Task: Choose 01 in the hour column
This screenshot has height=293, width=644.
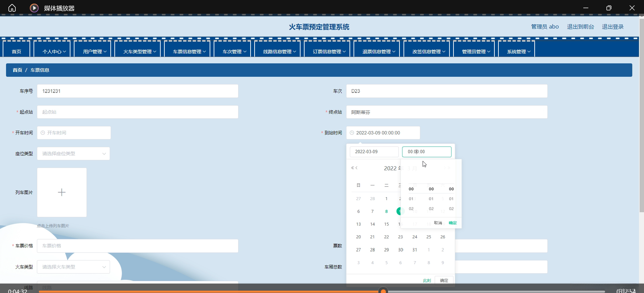Action: 411,199
